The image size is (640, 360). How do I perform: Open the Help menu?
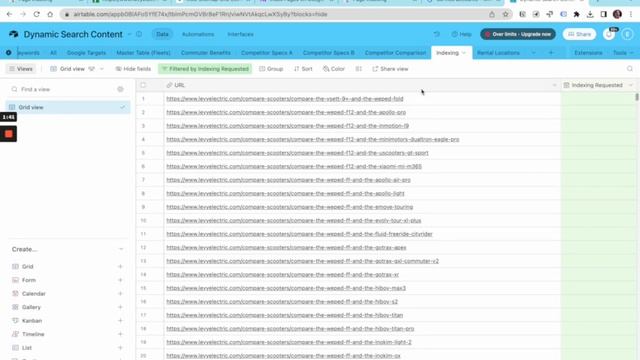[461, 34]
